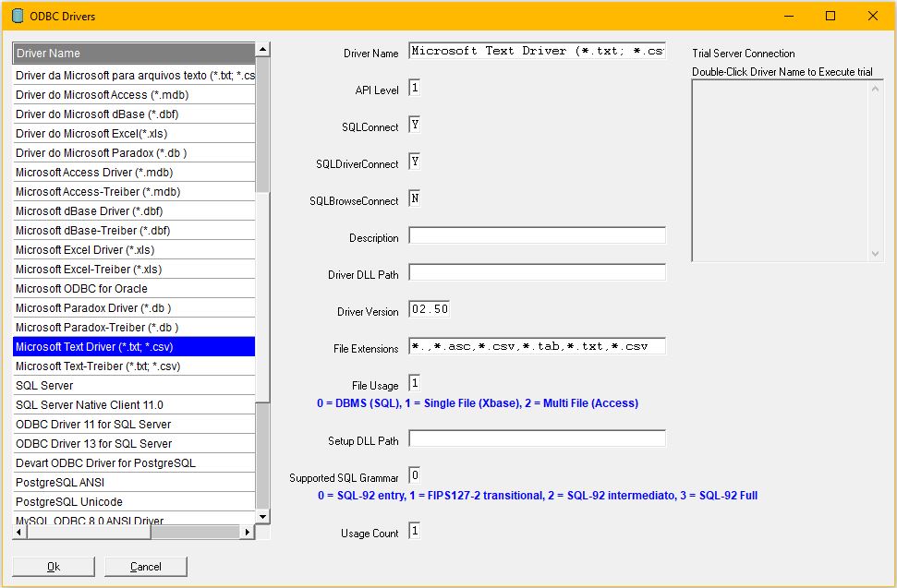Click 'Double-Click Driver Name to Execute trial' text

point(782,72)
